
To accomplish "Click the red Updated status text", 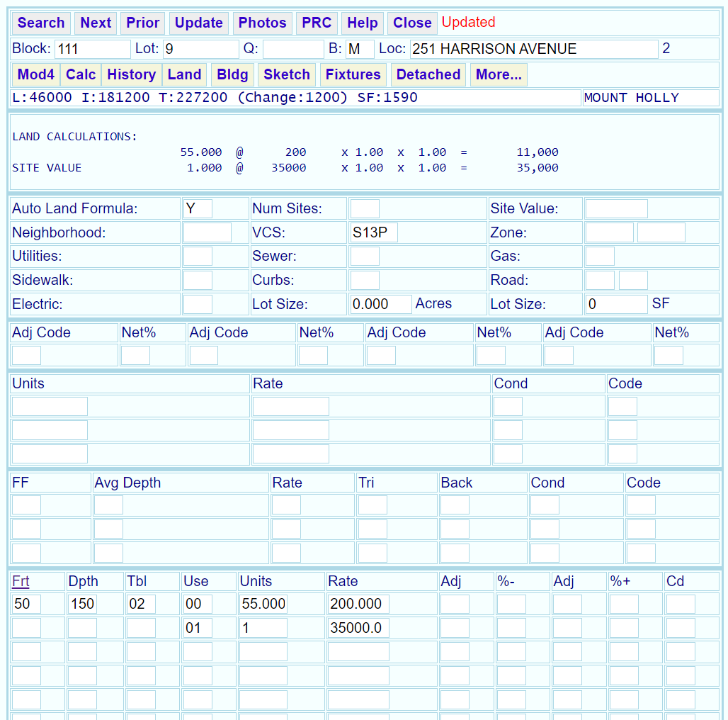I will pos(469,22).
